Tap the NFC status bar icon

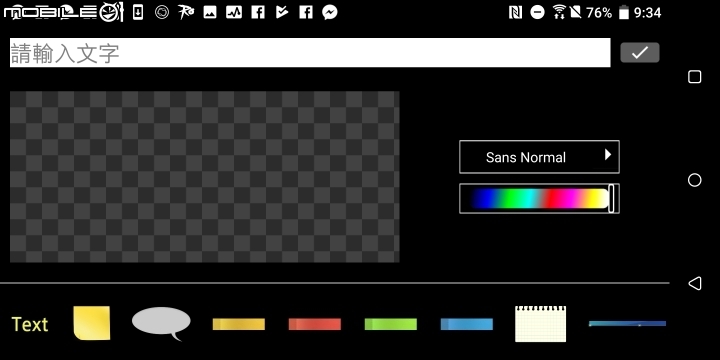click(516, 12)
